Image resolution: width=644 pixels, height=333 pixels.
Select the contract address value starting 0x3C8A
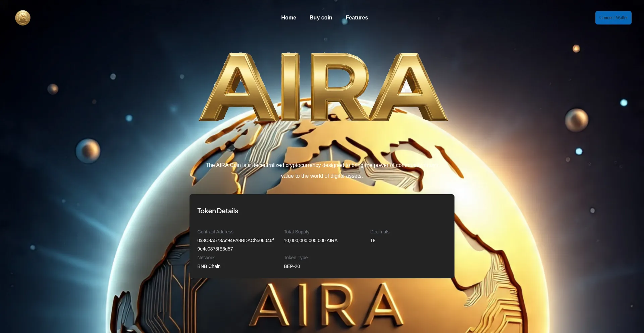[235, 245]
